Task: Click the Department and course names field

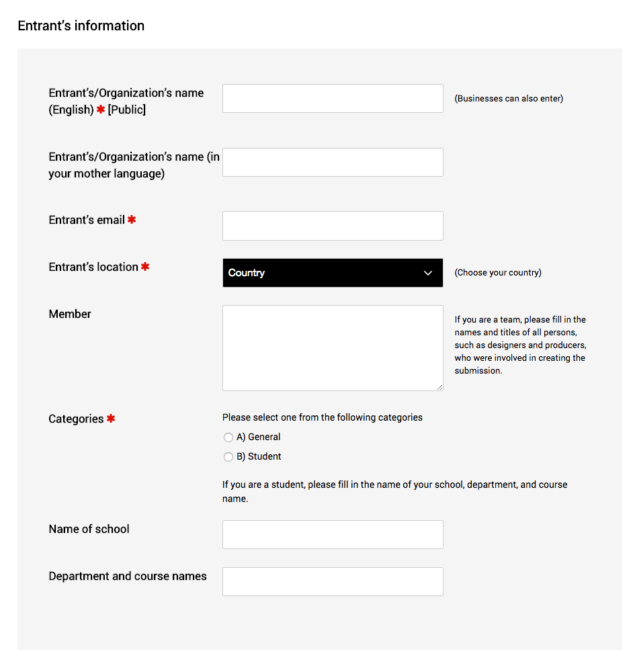Action: [333, 582]
